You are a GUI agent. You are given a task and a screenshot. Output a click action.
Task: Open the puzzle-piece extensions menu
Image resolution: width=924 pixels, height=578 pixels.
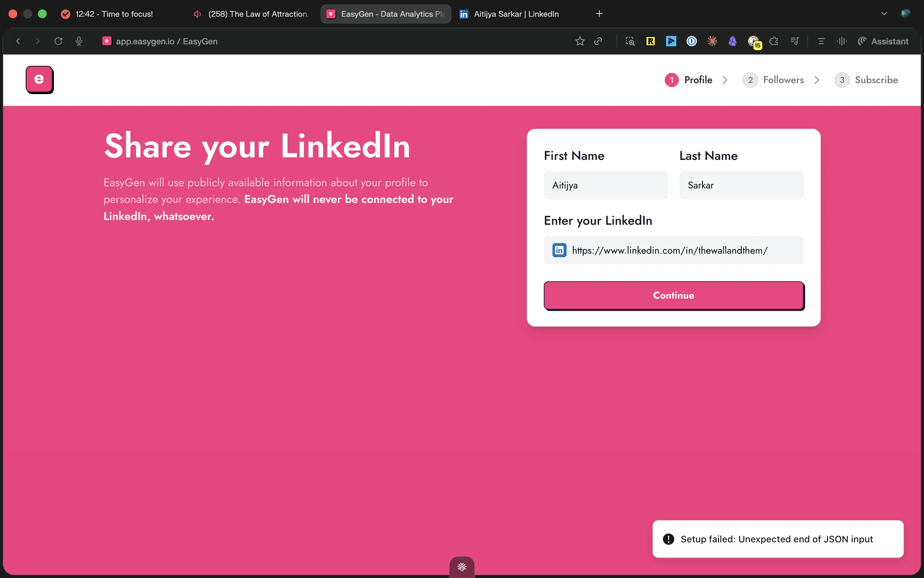point(774,41)
